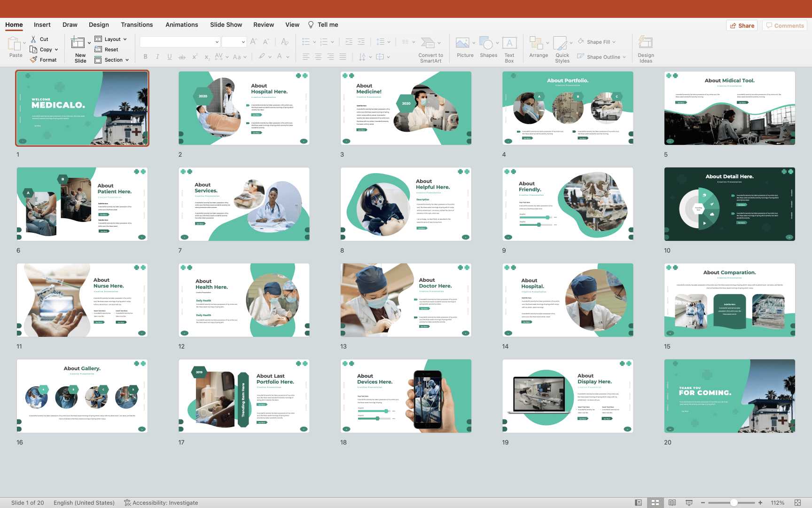Screen dimensions: 812x508
Task: Click Convert to SmartArt icon
Action: 428,44
